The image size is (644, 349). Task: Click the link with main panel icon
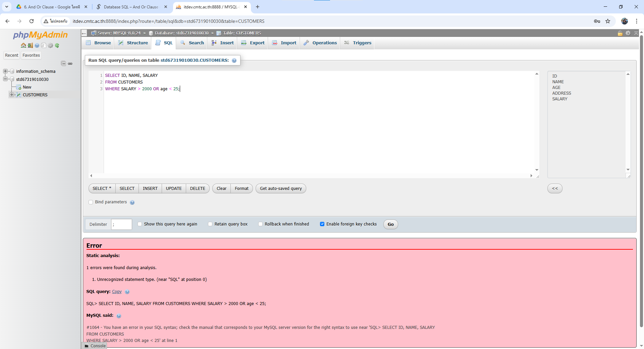70,63
